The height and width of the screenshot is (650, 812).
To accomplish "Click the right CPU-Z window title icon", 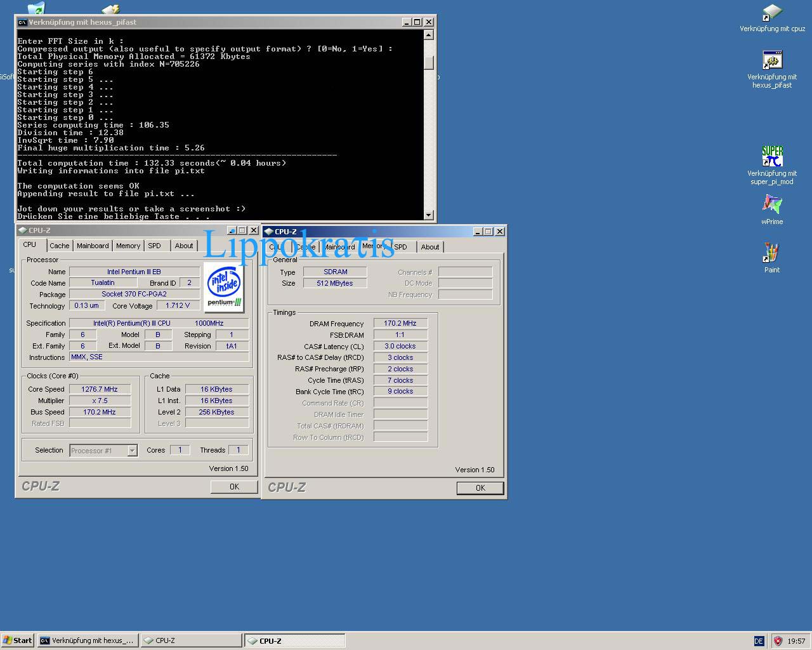I will [x=269, y=232].
